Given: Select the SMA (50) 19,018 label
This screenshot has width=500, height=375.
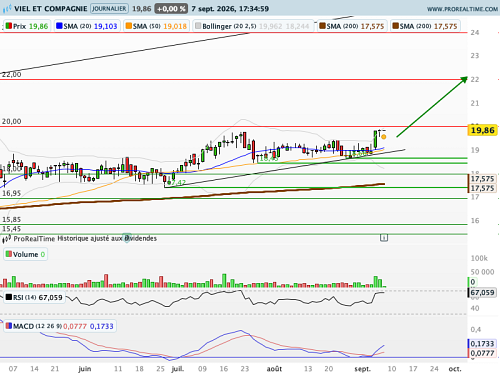Looking at the screenshot, I should [x=156, y=26].
